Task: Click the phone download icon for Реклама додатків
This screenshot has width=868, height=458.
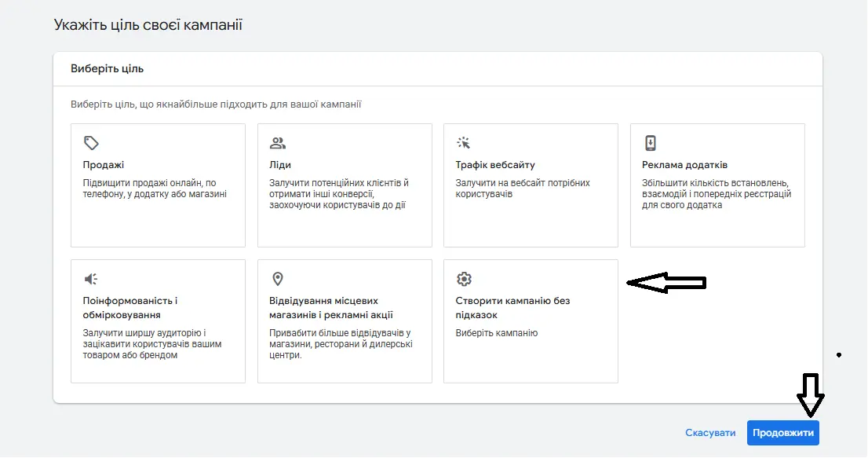Action: pyautogui.click(x=651, y=143)
